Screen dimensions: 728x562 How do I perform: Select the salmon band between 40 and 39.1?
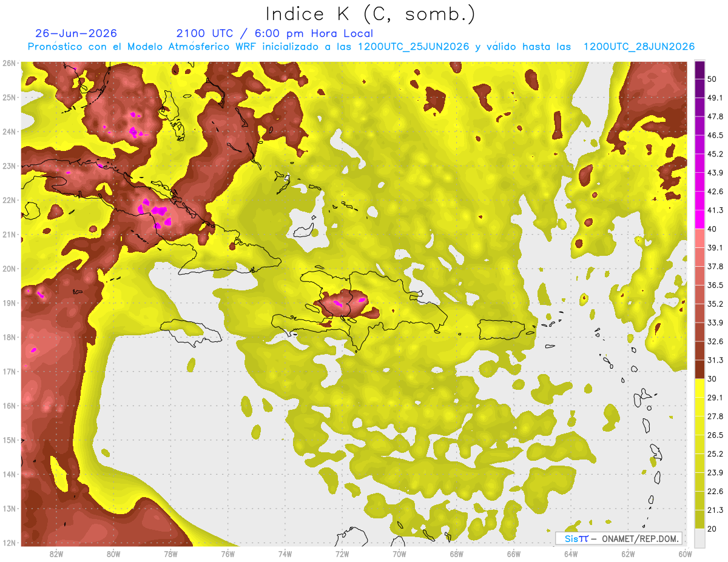point(699,238)
